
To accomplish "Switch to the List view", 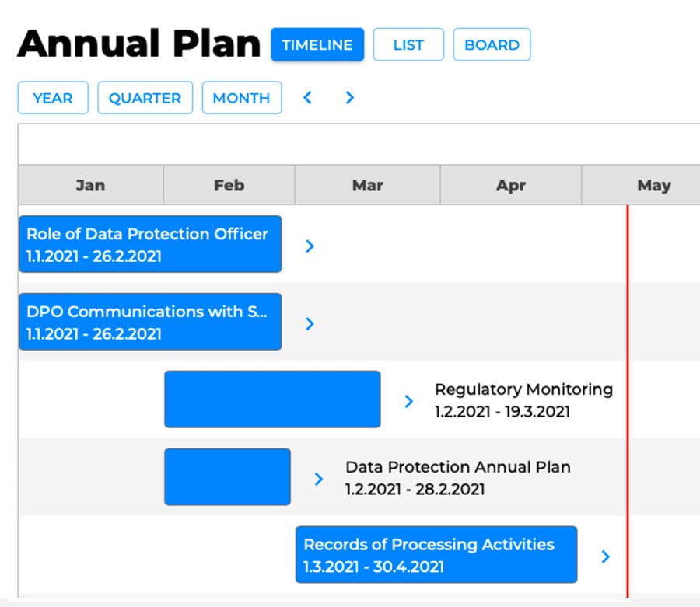I will [x=408, y=45].
